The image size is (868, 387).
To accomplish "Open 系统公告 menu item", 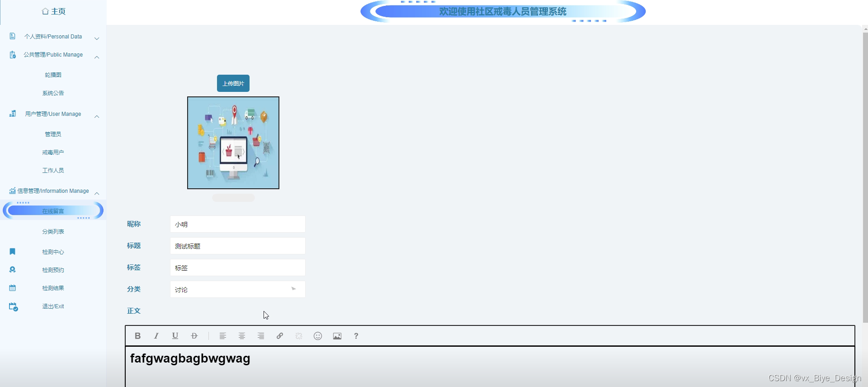I will click(x=53, y=93).
